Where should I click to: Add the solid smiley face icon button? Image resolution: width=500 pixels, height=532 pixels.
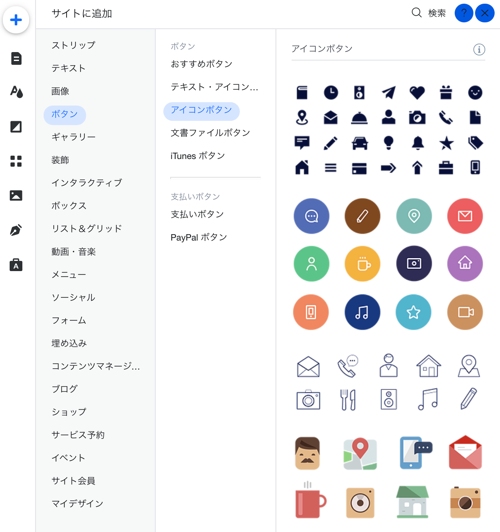[475, 92]
